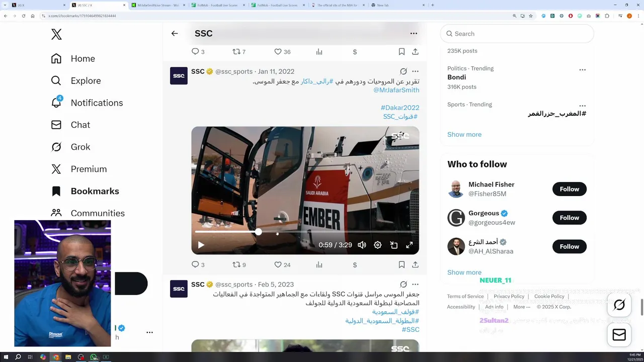Follow Michael Fisher
644x362 pixels.
570,189
